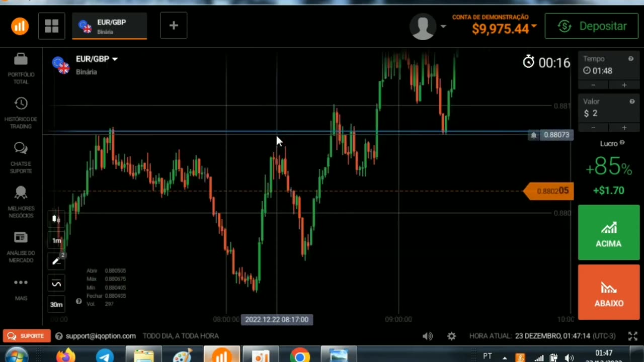Click the Hora Atual clock text
This screenshot has height=362, width=644.
[542, 336]
